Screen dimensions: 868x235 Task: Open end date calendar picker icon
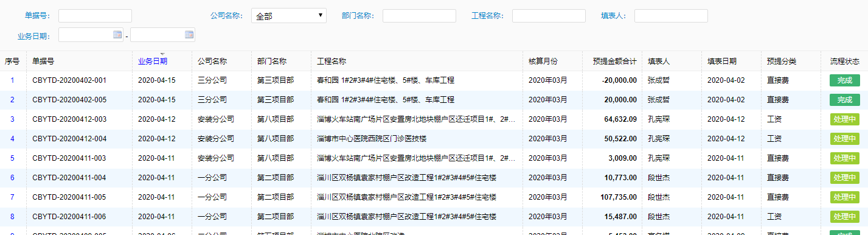coord(189,35)
